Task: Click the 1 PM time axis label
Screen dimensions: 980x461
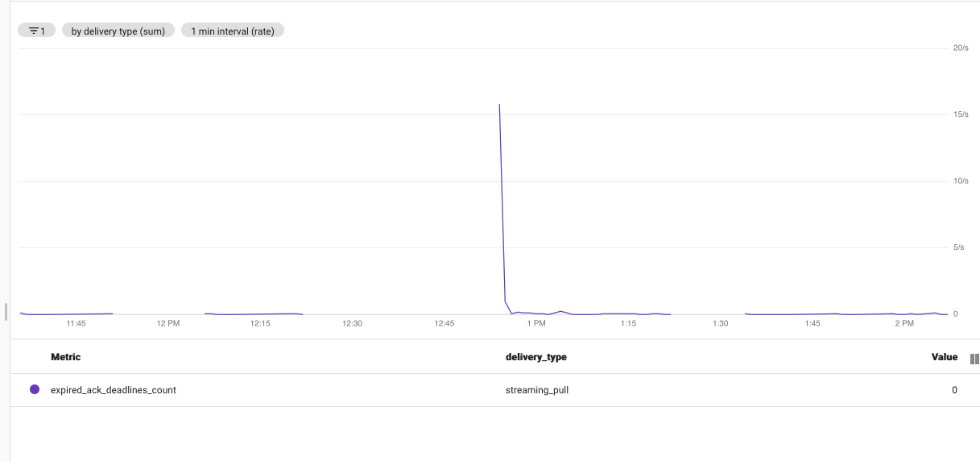Action: click(x=536, y=323)
